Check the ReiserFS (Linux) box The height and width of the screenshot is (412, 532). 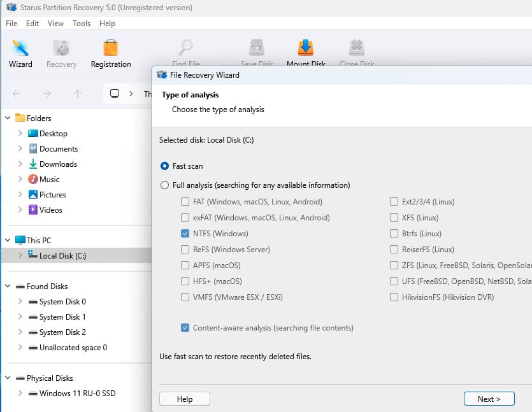click(x=394, y=249)
